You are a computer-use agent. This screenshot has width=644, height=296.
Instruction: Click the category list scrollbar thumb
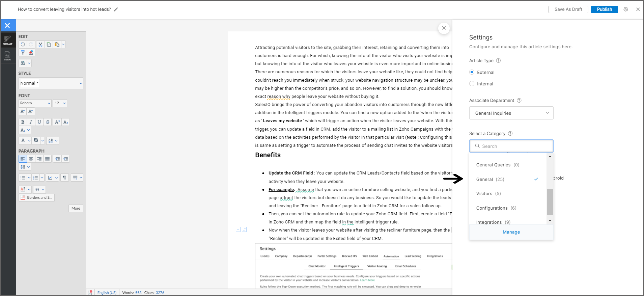click(x=550, y=202)
